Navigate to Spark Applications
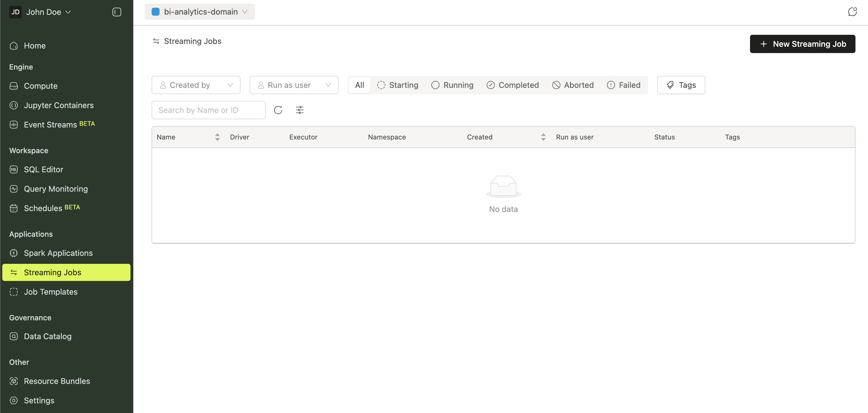868x413 pixels. 58,253
